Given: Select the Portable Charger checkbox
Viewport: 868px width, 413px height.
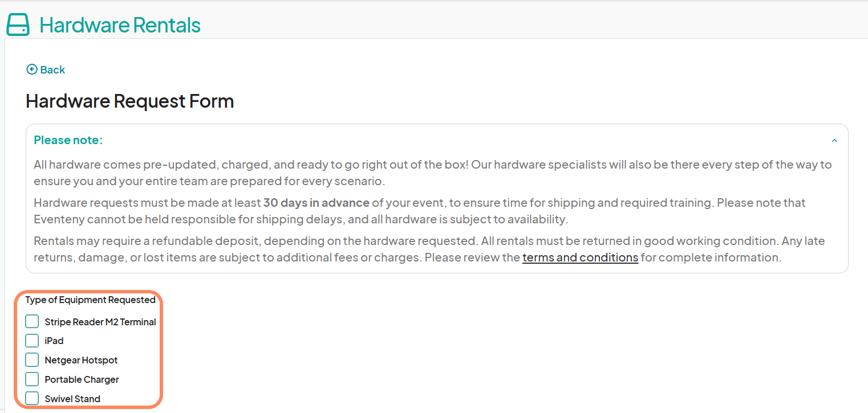Looking at the screenshot, I should [32, 379].
